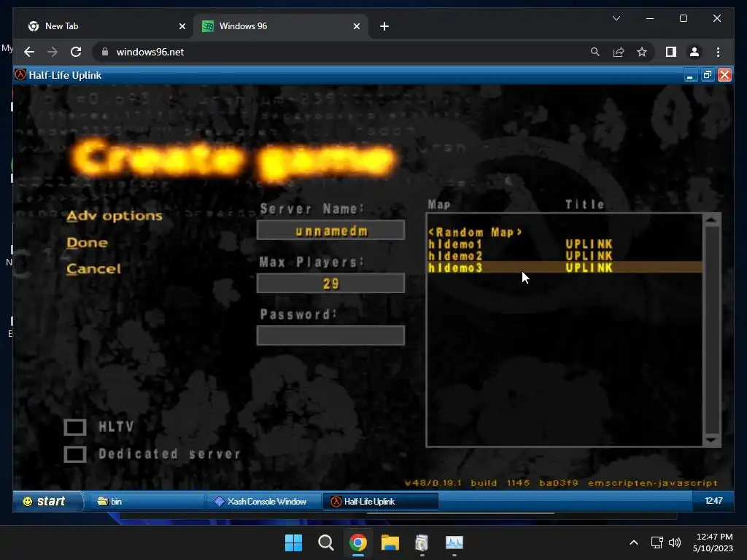Click the Windows 96 tray clock
Screen dimensions: 747x560
[713, 501]
